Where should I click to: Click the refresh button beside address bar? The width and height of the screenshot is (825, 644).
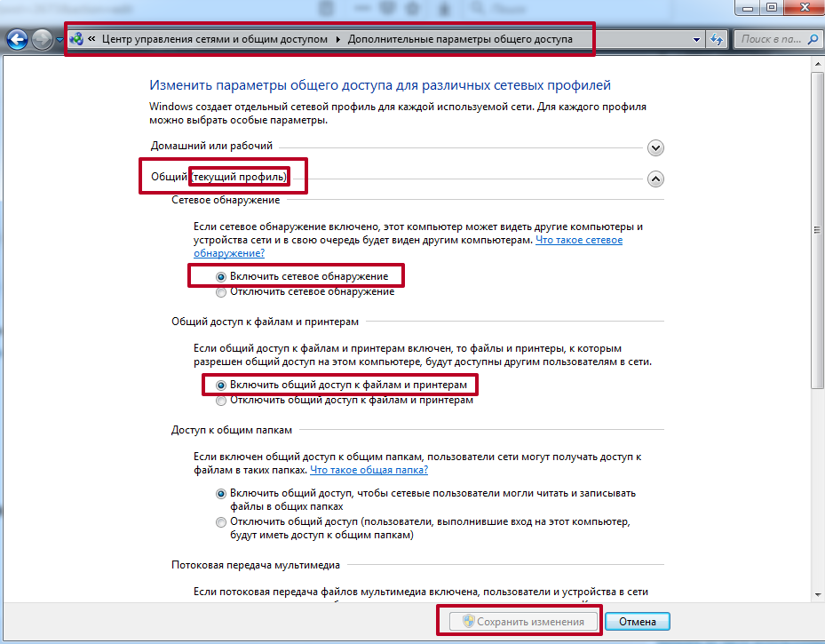(x=718, y=39)
